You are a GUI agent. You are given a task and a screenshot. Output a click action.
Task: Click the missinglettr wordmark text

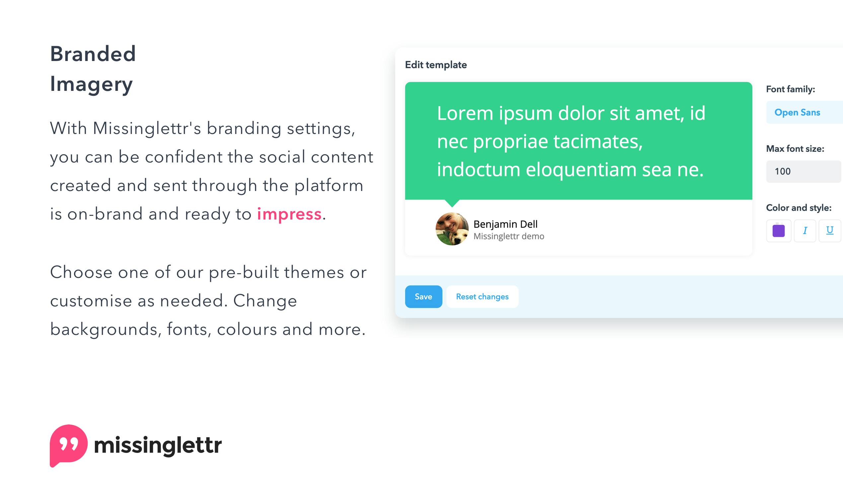click(x=158, y=445)
